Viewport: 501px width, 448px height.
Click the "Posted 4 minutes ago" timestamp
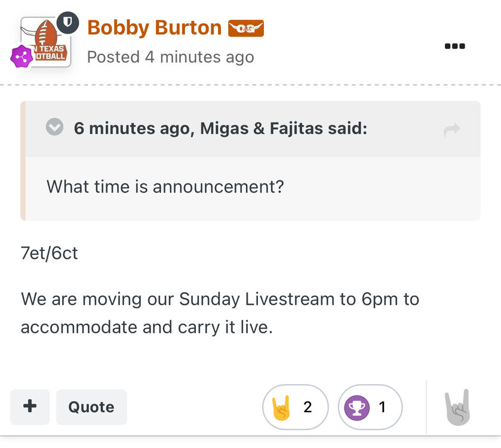click(x=170, y=57)
